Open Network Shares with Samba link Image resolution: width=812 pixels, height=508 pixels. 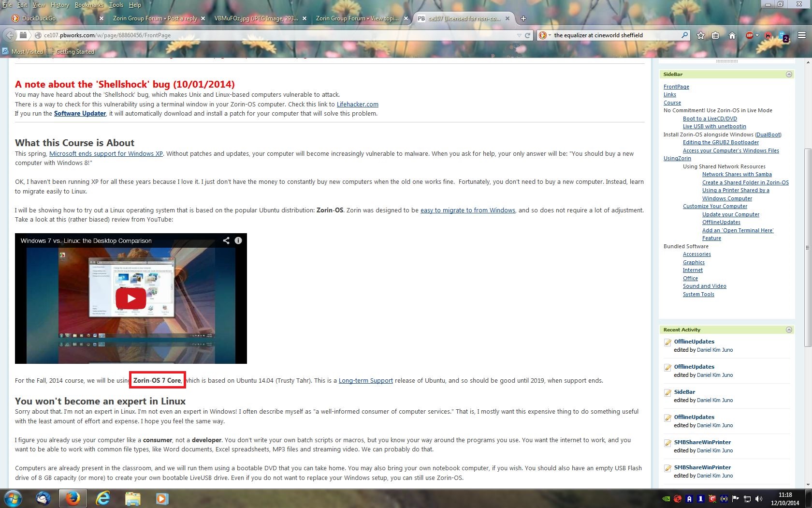tap(737, 175)
